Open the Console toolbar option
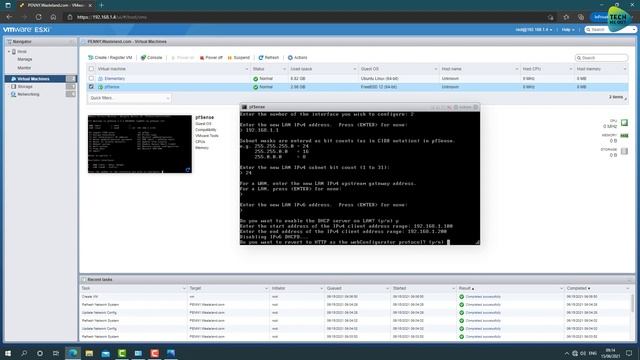640x360 pixels. tap(151, 58)
